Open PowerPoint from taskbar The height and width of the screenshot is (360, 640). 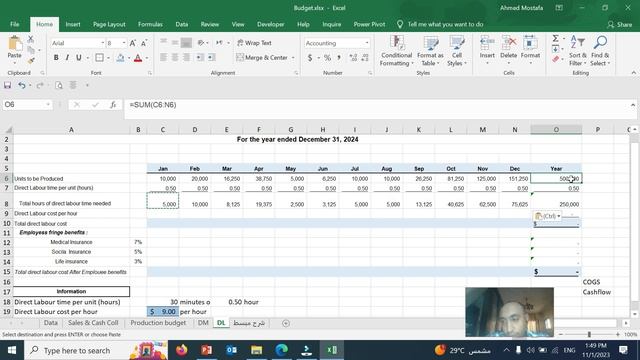(207, 350)
